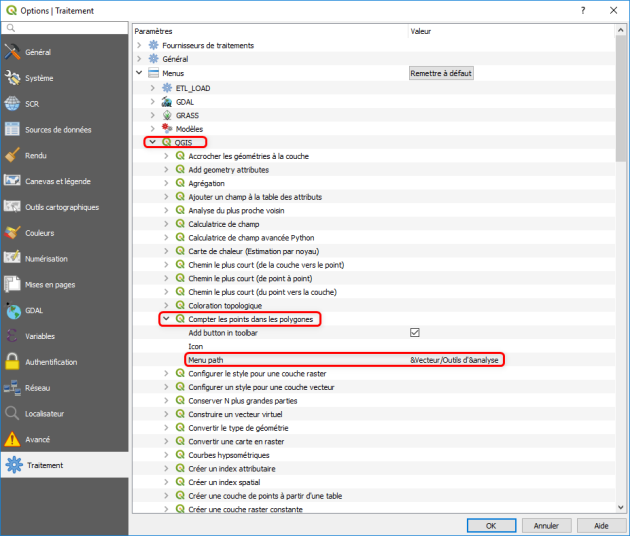Collapse the QGIS algorithms group

tap(153, 142)
